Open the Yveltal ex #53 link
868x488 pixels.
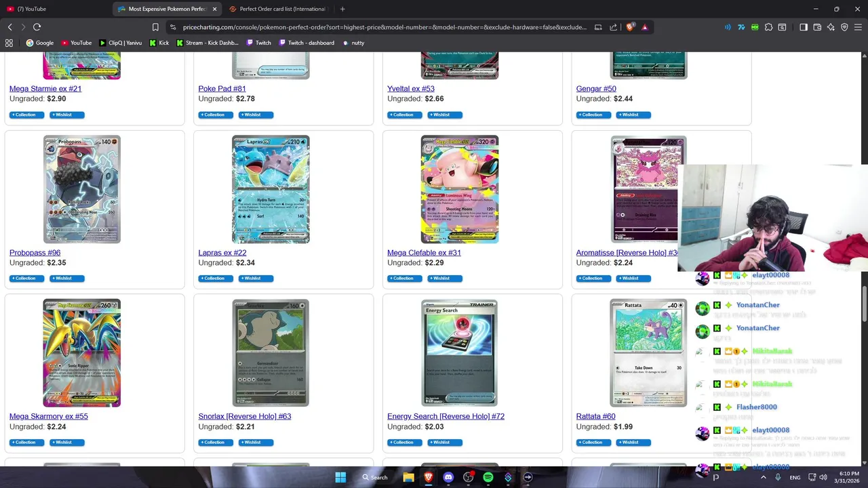click(x=411, y=89)
